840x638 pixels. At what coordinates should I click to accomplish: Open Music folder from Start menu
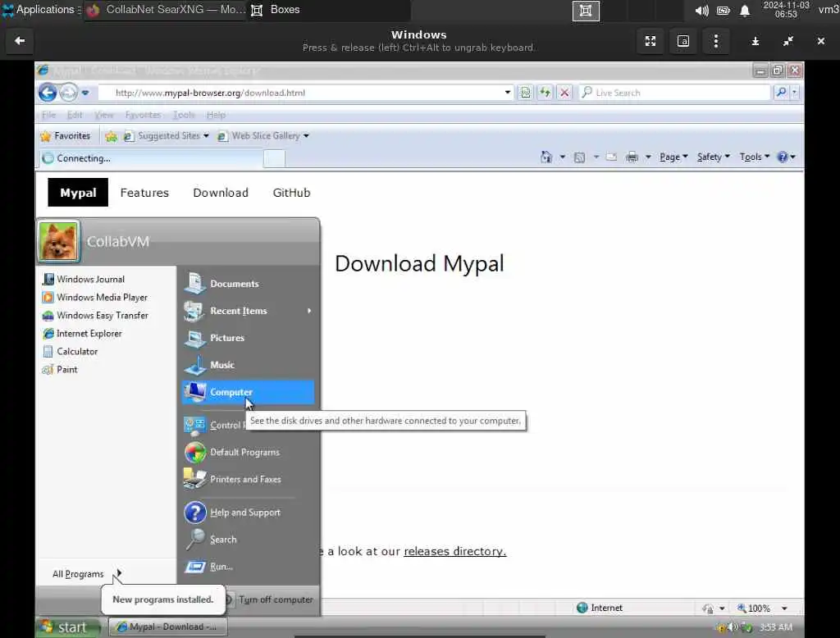pyautogui.click(x=248, y=366)
